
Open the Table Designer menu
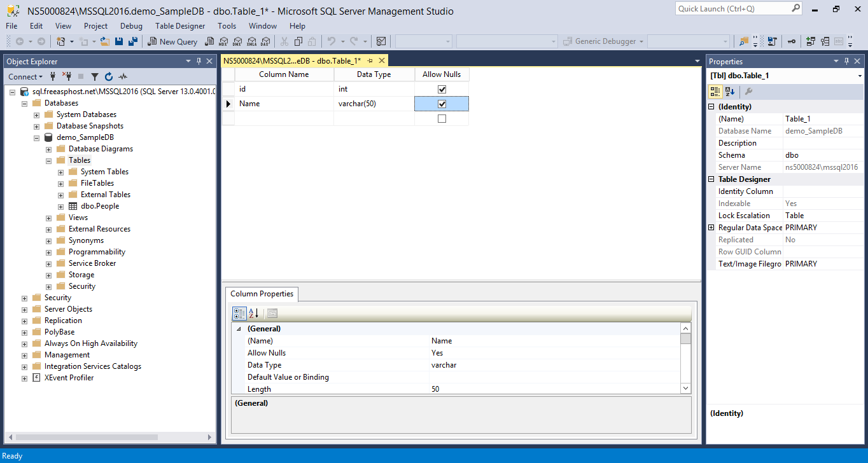coord(180,26)
